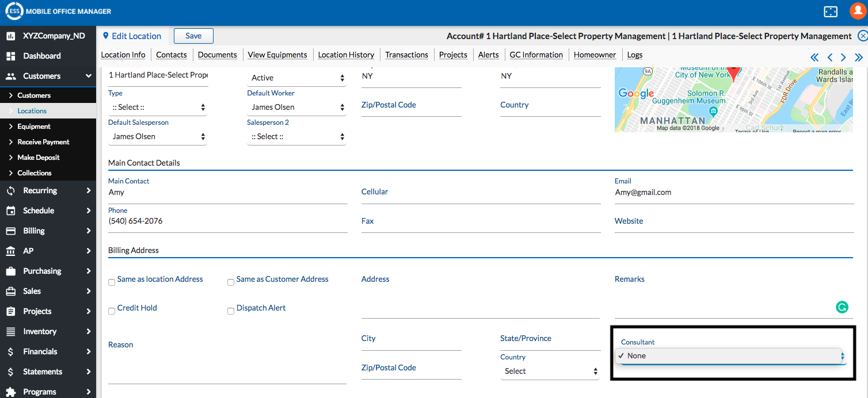
Task: Click the Phone number input field
Action: (x=227, y=221)
